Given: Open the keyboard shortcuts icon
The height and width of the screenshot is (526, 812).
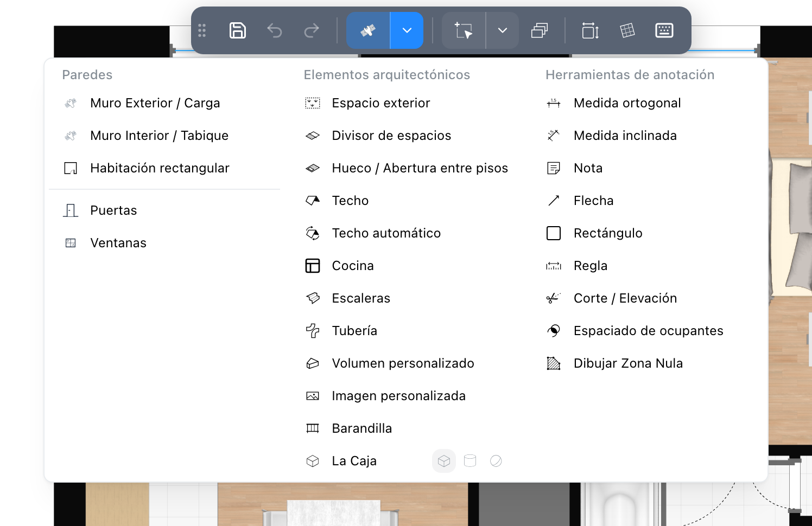Looking at the screenshot, I should click(664, 30).
